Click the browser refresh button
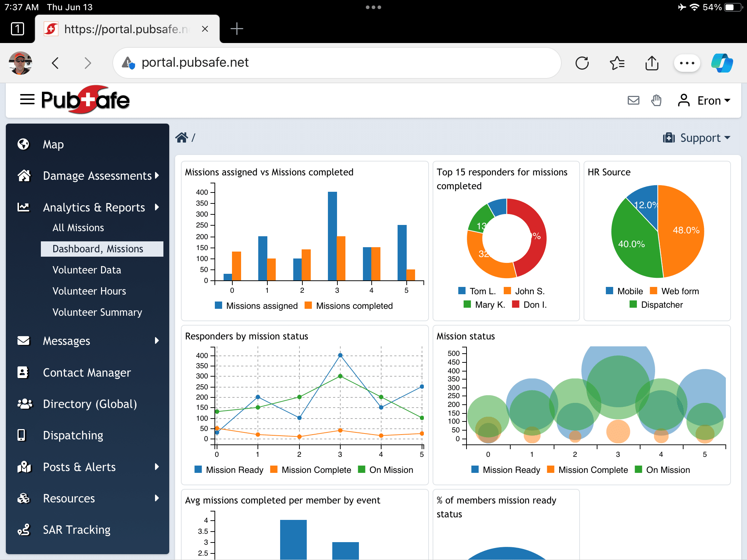Image resolution: width=747 pixels, height=560 pixels. (x=582, y=63)
